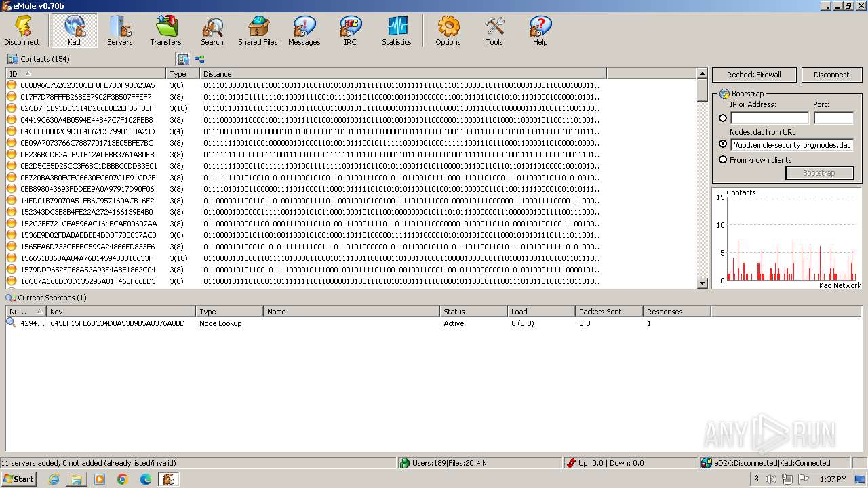Click the taskbar volume speaker icon
Screen dimensions: 868x488
click(x=771, y=479)
